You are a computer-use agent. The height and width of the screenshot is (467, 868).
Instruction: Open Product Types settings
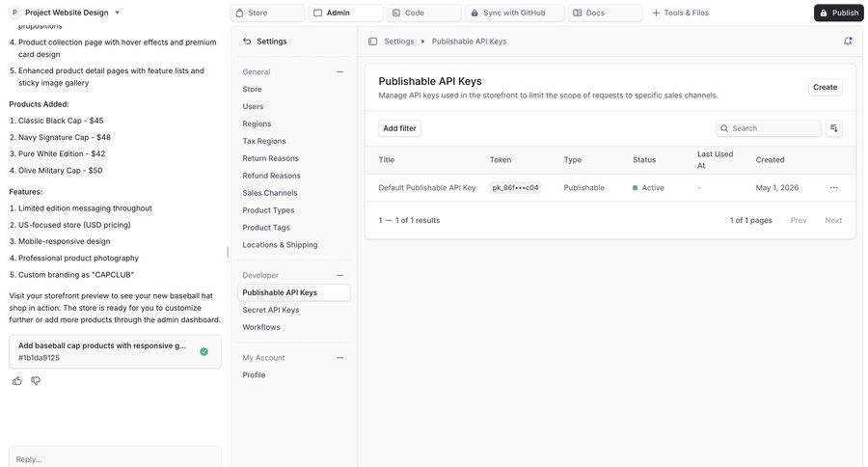268,210
